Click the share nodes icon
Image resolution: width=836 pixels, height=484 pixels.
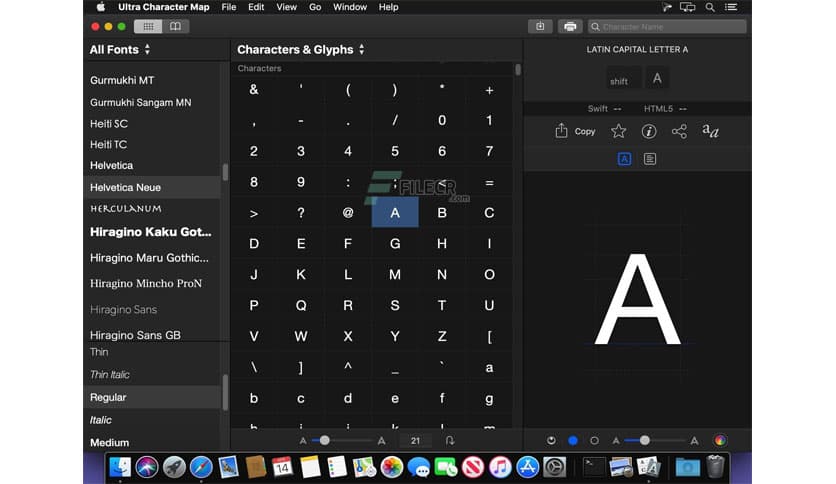point(679,131)
